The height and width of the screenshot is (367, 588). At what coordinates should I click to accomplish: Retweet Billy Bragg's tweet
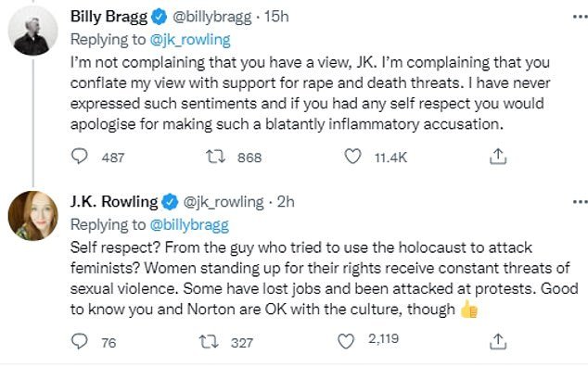(216, 157)
